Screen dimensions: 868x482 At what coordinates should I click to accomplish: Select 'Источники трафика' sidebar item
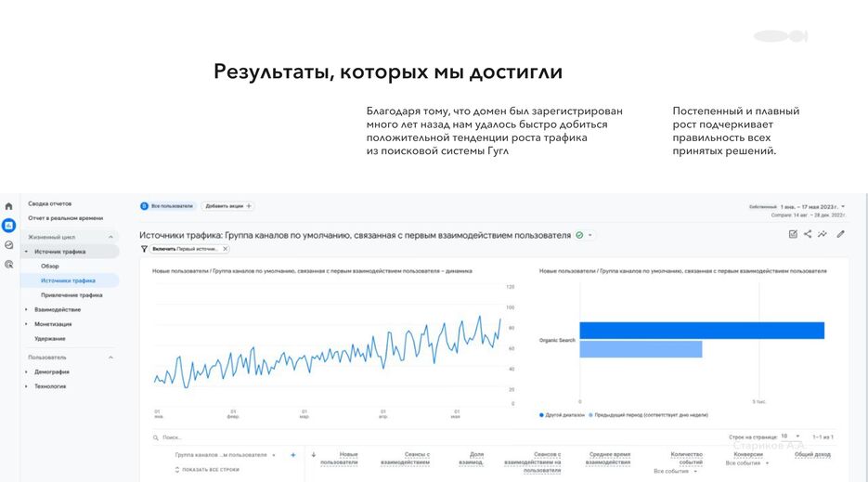[x=70, y=280]
